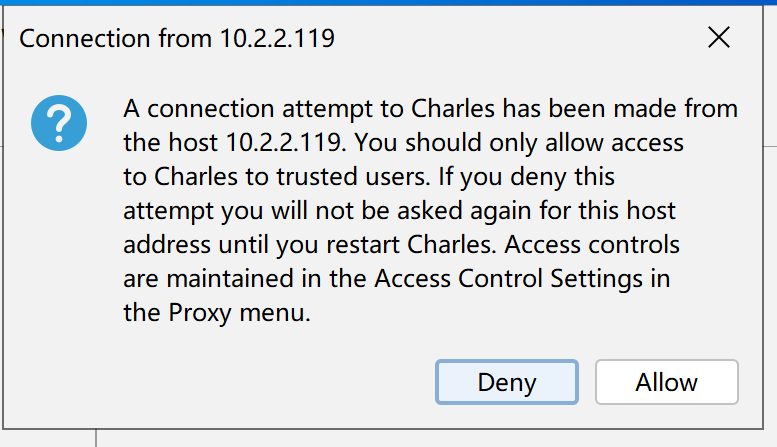
Task: Click the empty title bar area before X
Action: 515,38
